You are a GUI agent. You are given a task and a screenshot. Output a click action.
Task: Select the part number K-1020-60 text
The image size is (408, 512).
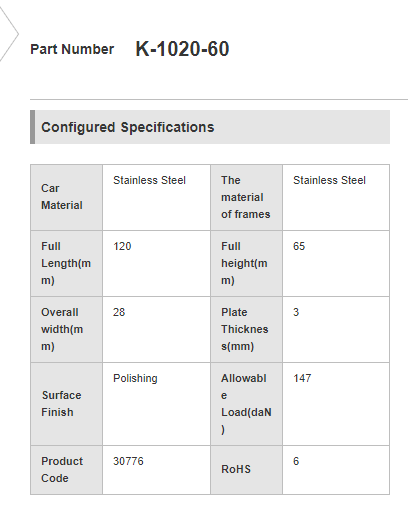(182, 49)
